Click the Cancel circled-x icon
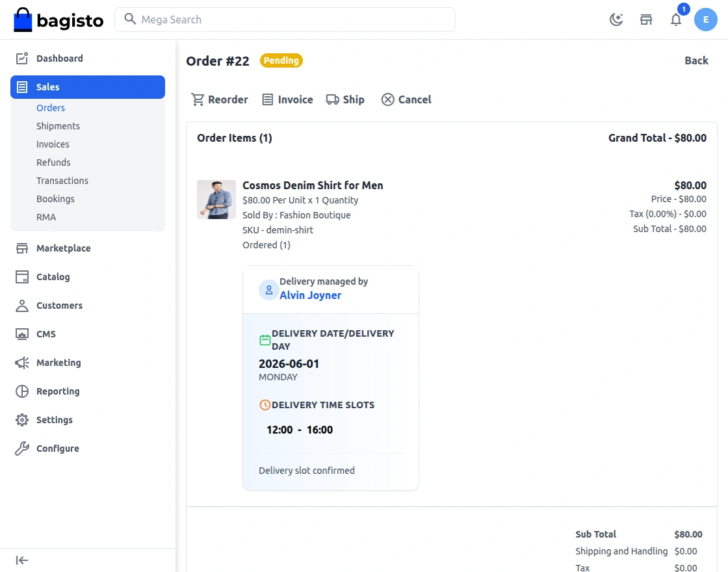The width and height of the screenshot is (728, 572). click(387, 99)
